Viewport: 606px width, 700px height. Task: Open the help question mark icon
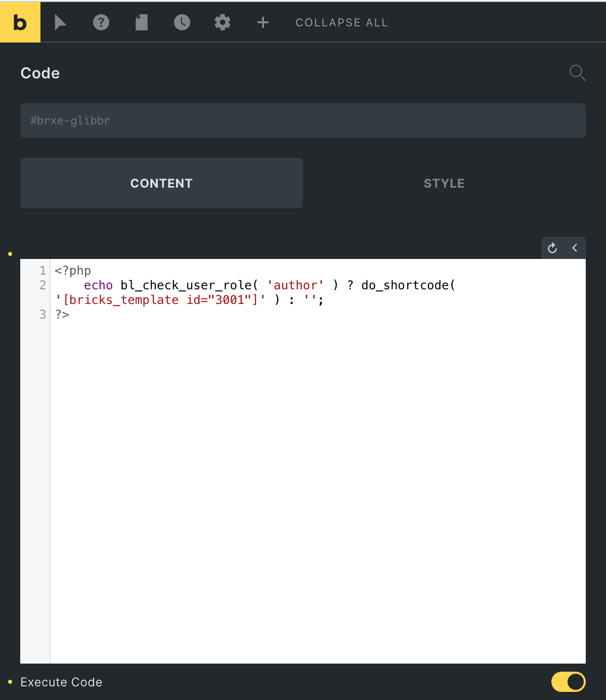pos(101,22)
